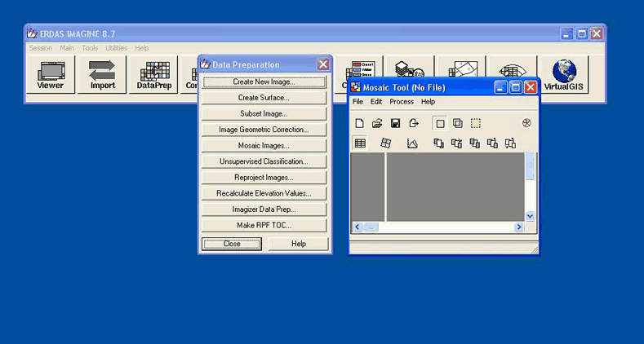644x344 pixels.
Task: Click the right arrow of Mosaic horizontal scrollbar
Action: (519, 227)
